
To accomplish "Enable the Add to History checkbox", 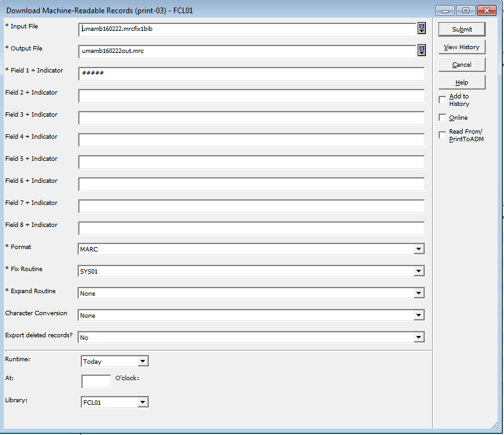I will [x=442, y=100].
